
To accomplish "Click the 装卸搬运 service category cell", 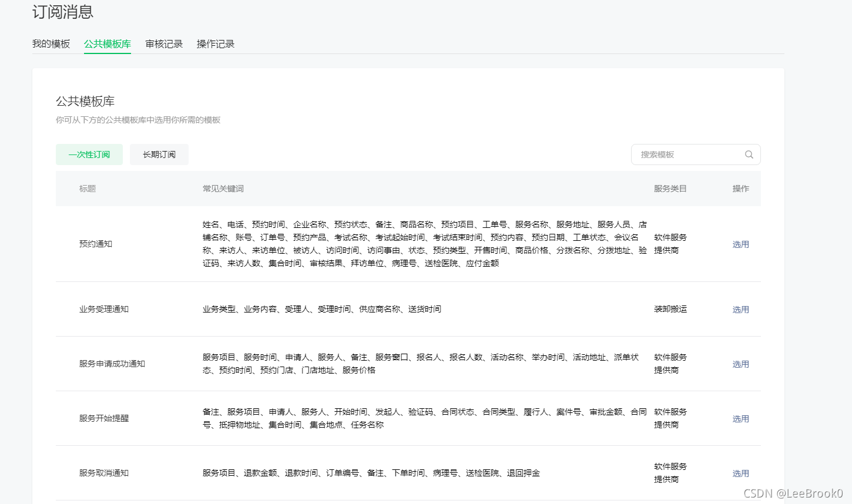I will click(x=670, y=309).
